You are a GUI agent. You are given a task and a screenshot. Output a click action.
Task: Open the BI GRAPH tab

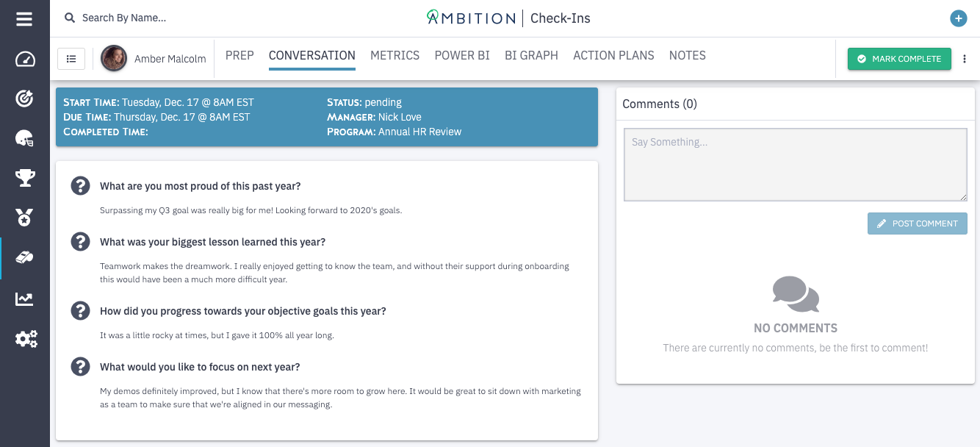pos(532,55)
